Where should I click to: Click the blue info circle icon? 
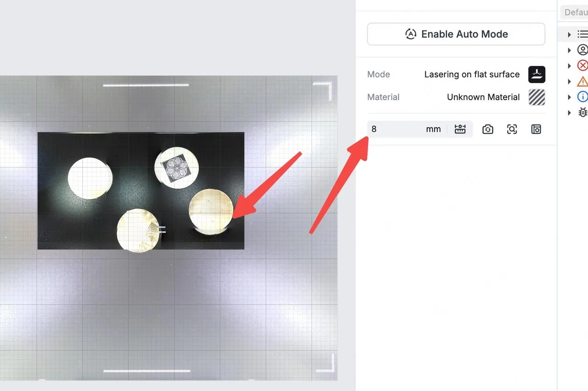click(582, 96)
